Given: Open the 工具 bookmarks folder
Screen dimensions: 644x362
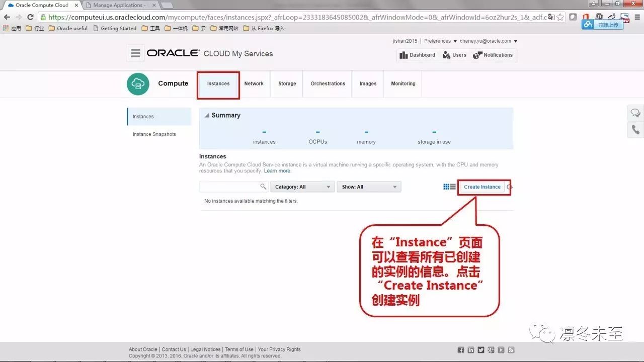Looking at the screenshot, I should [x=151, y=28].
